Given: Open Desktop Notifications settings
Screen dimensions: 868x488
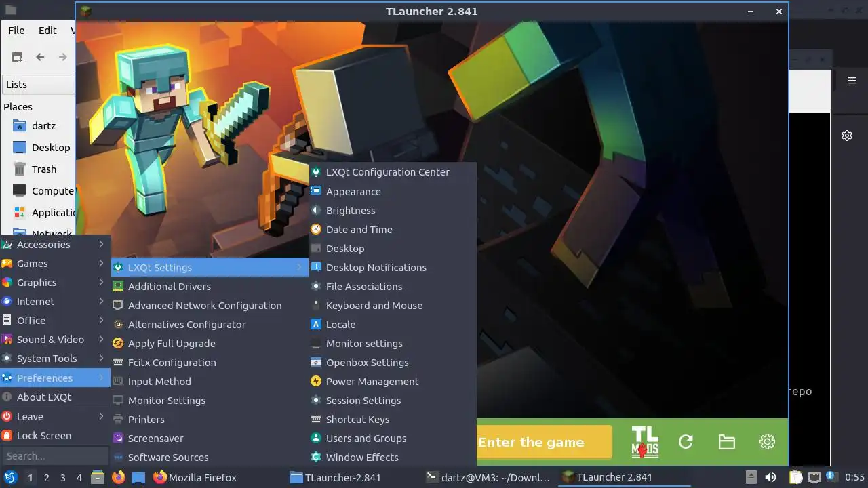Looking at the screenshot, I should click(393, 267).
